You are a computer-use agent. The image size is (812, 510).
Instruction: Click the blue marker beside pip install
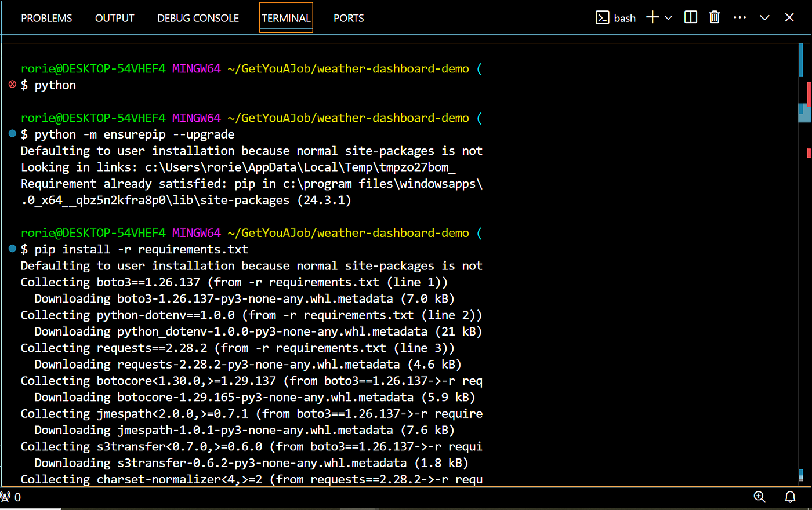12,249
